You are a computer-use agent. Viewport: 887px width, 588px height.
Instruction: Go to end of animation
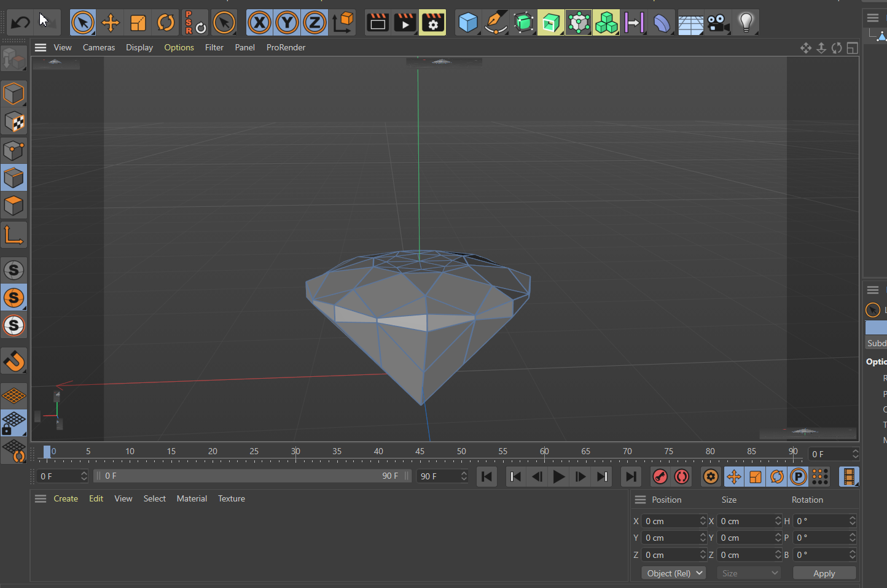630,476
